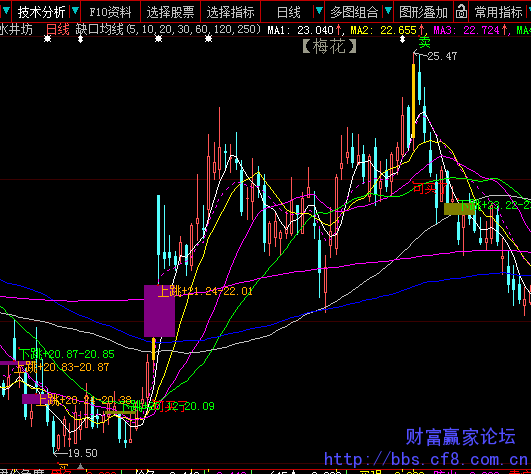Click the padlock icon beside 图形叠加
Image resolution: width=531 pixels, height=474 pixels.
[x=461, y=12]
